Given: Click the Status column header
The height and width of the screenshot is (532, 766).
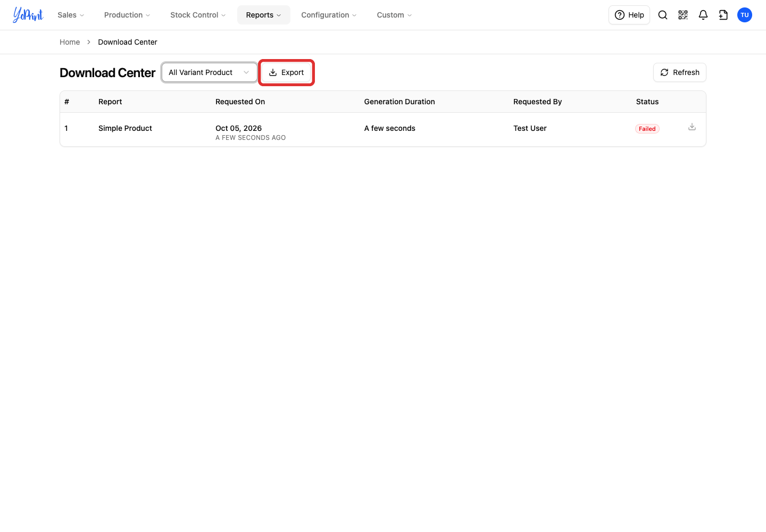Looking at the screenshot, I should click(647, 102).
